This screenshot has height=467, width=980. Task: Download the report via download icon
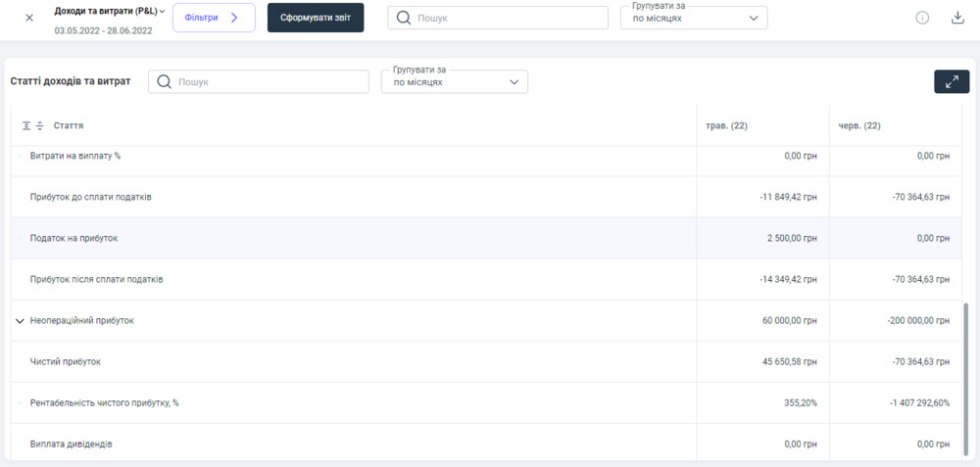957,18
